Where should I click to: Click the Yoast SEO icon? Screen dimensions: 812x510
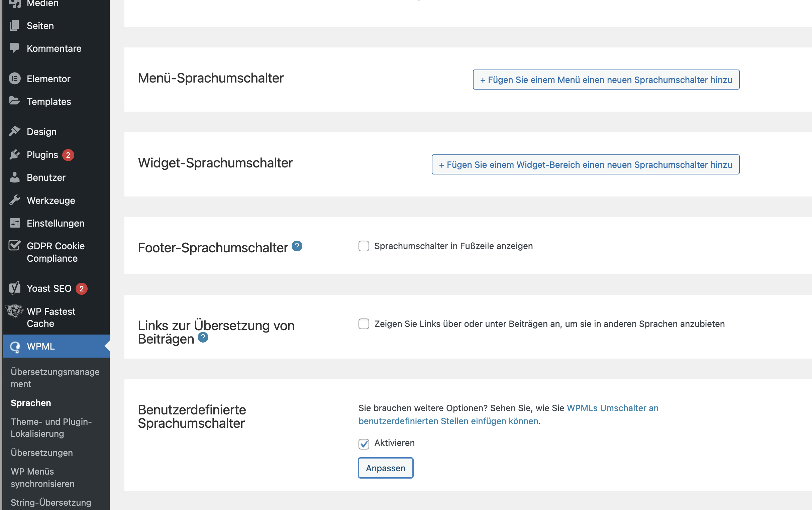pos(14,288)
